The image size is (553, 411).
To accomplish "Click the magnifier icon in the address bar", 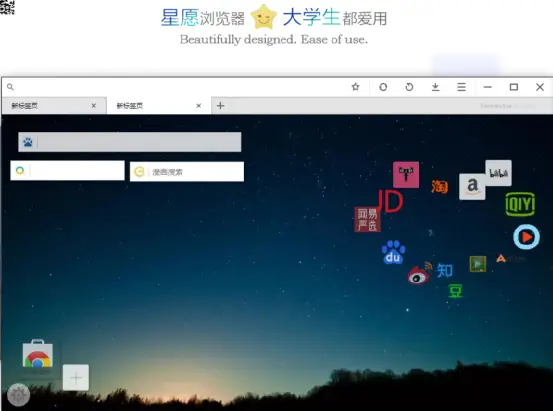I will coord(10,87).
